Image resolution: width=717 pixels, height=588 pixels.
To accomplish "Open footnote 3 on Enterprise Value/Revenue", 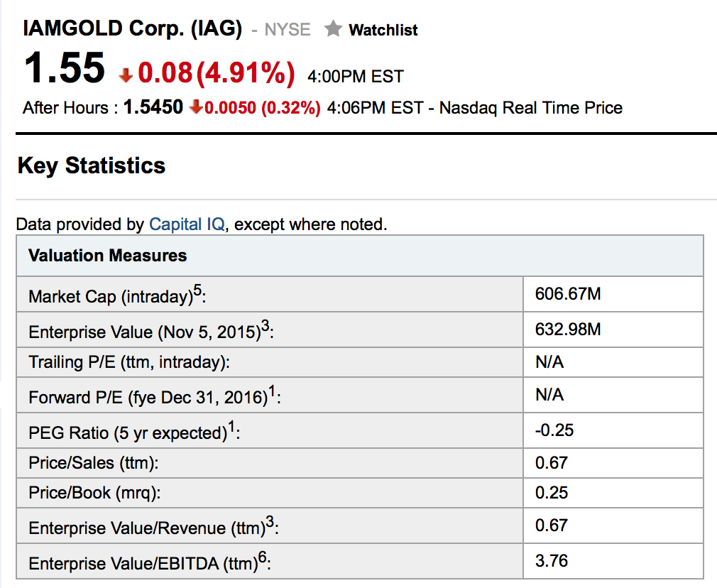I will (x=269, y=522).
